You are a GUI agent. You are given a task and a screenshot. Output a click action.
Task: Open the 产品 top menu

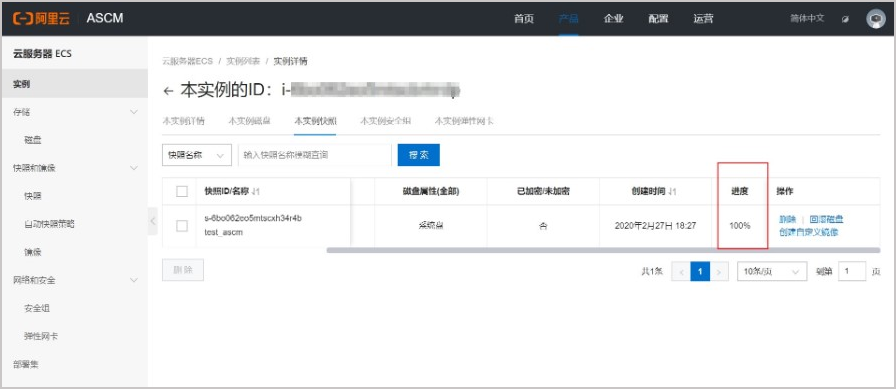tap(569, 18)
